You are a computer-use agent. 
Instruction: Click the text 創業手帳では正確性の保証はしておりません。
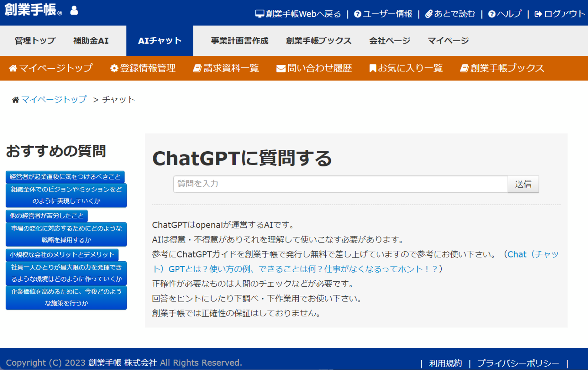click(x=237, y=313)
